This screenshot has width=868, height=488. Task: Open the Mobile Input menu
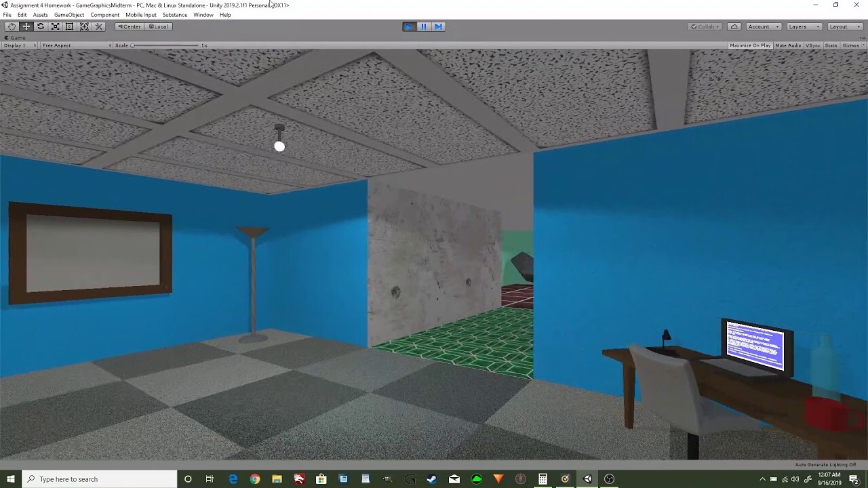click(141, 15)
